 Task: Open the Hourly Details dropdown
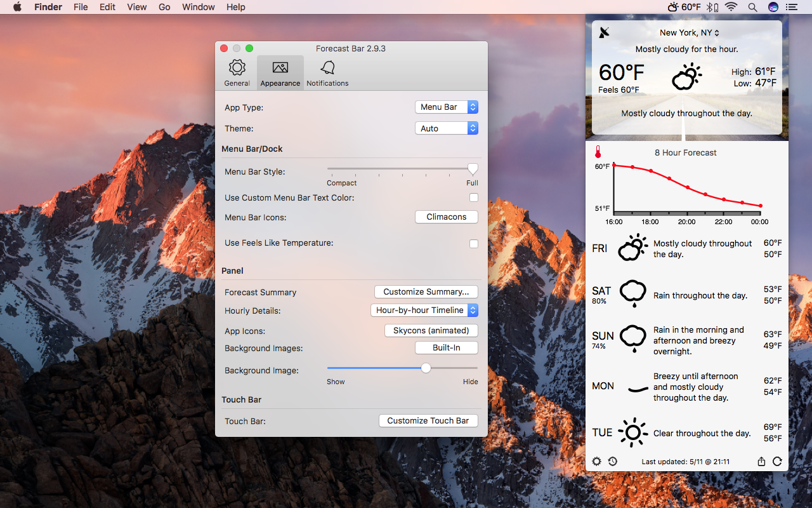point(424,311)
